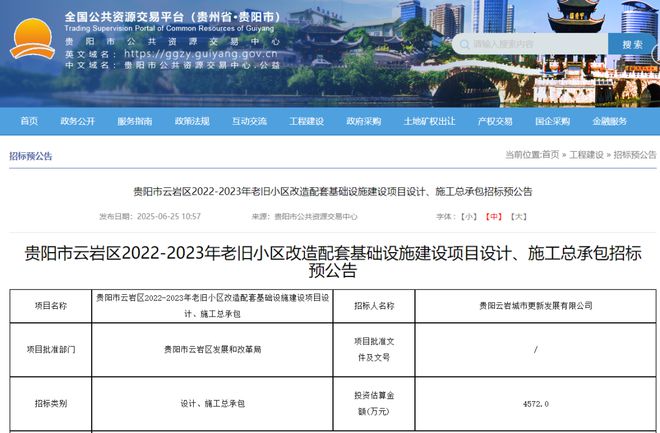
Task: Open 工程建设 navigation item
Action: (306, 121)
